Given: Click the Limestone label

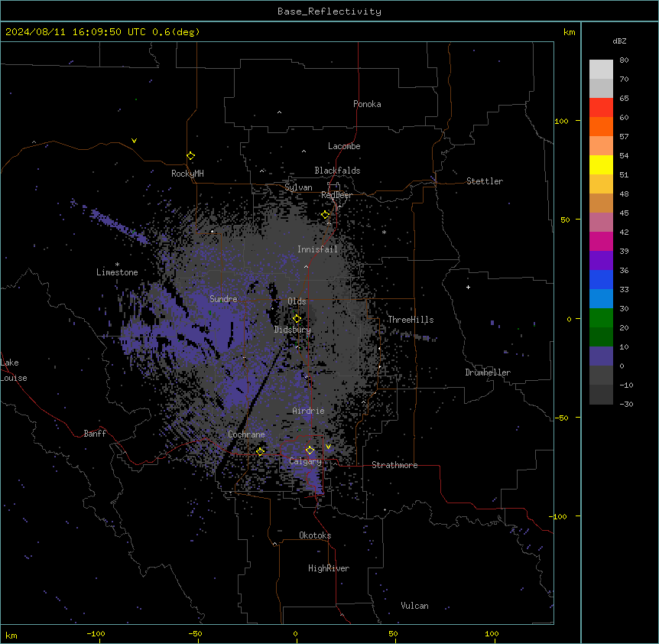Looking at the screenshot, I should pyautogui.click(x=117, y=272).
